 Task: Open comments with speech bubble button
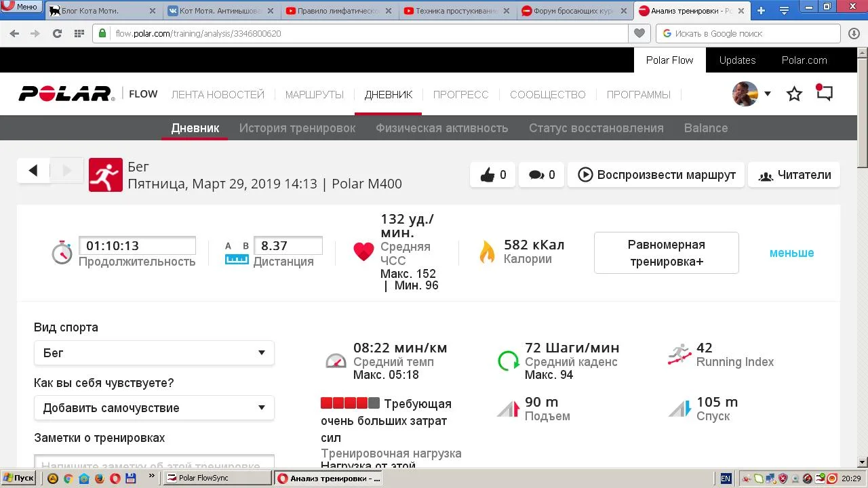tap(542, 175)
